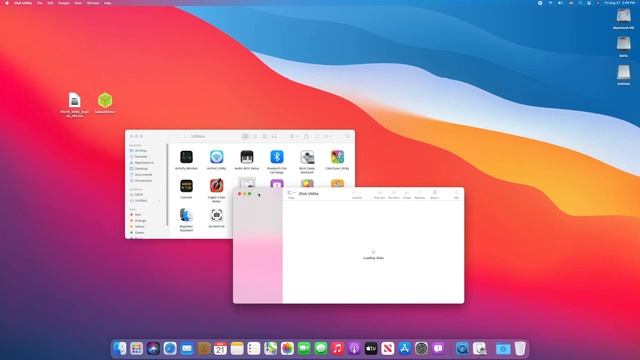Click the Finder search icon
The height and width of the screenshot is (360, 640).
(x=348, y=136)
